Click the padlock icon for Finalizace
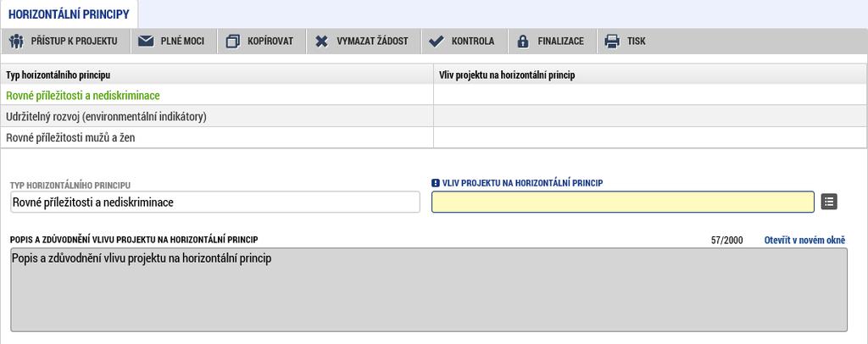 pyautogui.click(x=523, y=42)
